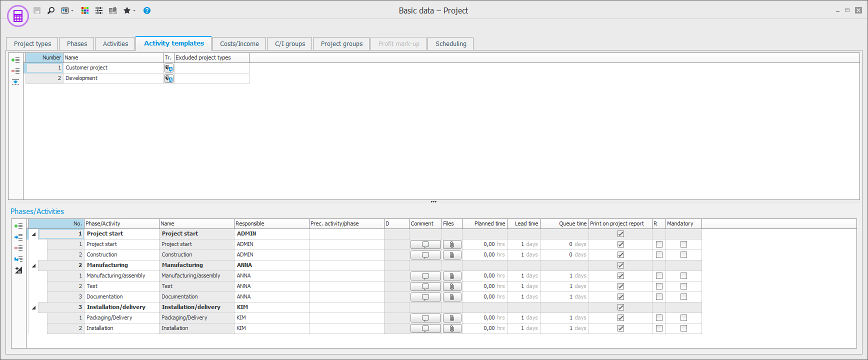This screenshot has height=360, width=868.
Task: Open the favorites star dropdown arrow
Action: click(134, 11)
